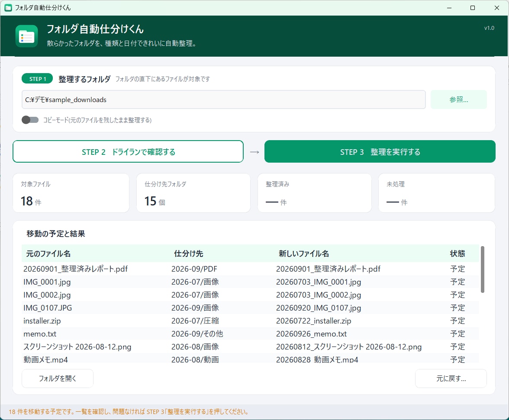The height and width of the screenshot is (420, 509).
Task: Click the table vertical scrollbar thumb
Action: 482,269
